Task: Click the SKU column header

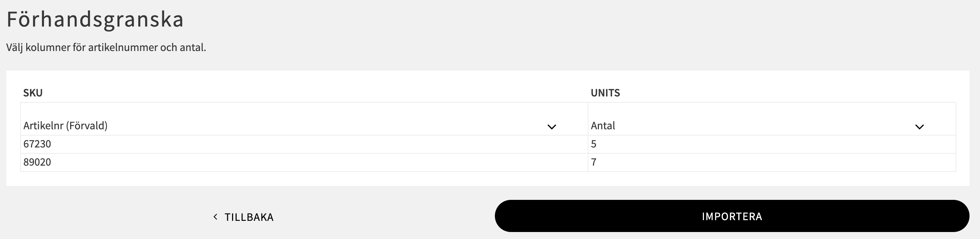Action: (x=33, y=93)
